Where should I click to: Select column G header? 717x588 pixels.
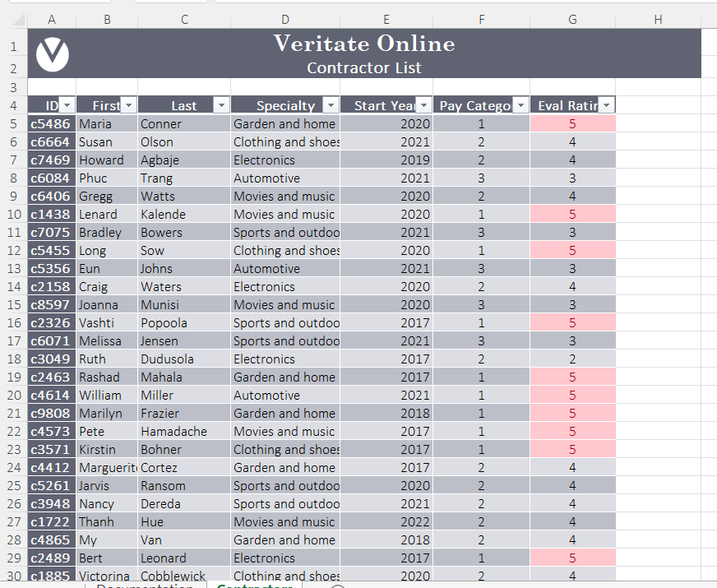pos(572,20)
